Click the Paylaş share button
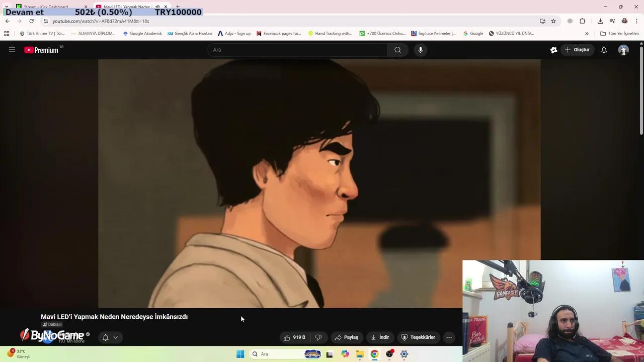644x362 pixels. click(347, 337)
